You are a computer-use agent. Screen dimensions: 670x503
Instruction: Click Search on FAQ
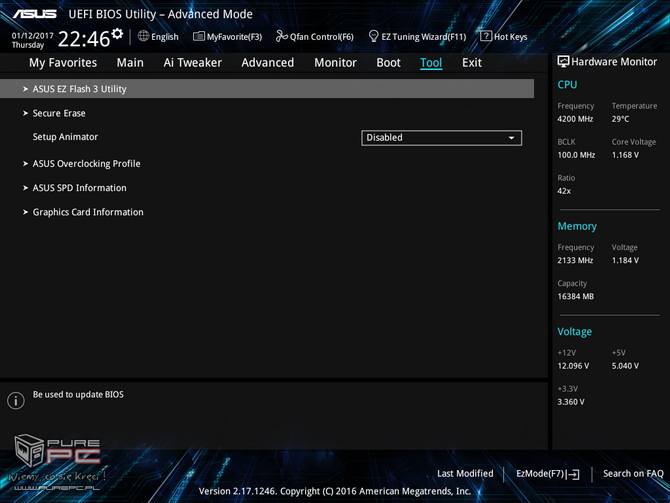point(633,474)
